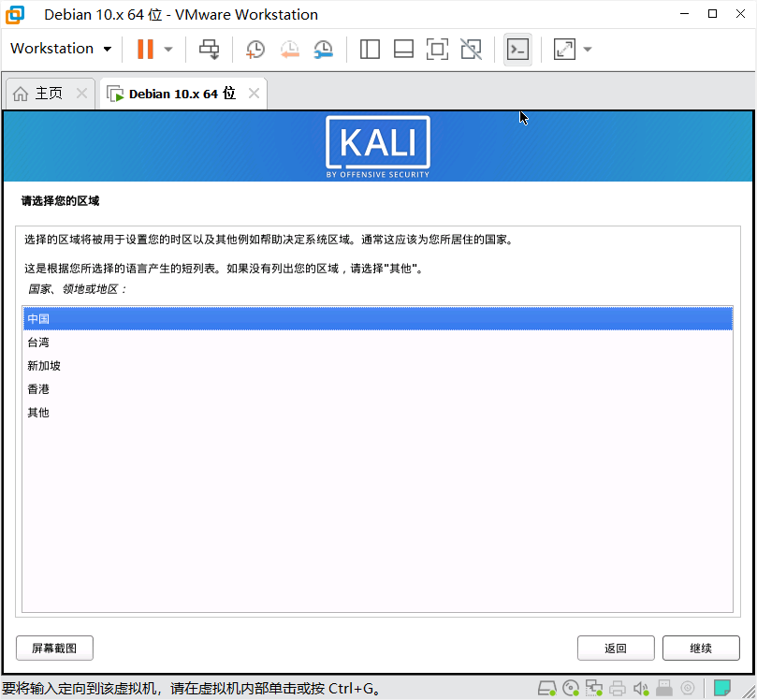Click the circular device icon in status bar

coord(688,688)
